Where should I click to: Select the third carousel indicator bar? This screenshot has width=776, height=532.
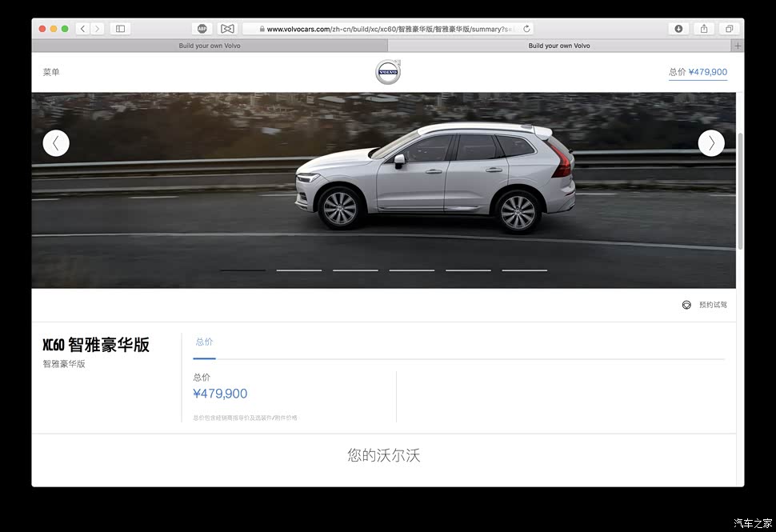click(x=355, y=270)
